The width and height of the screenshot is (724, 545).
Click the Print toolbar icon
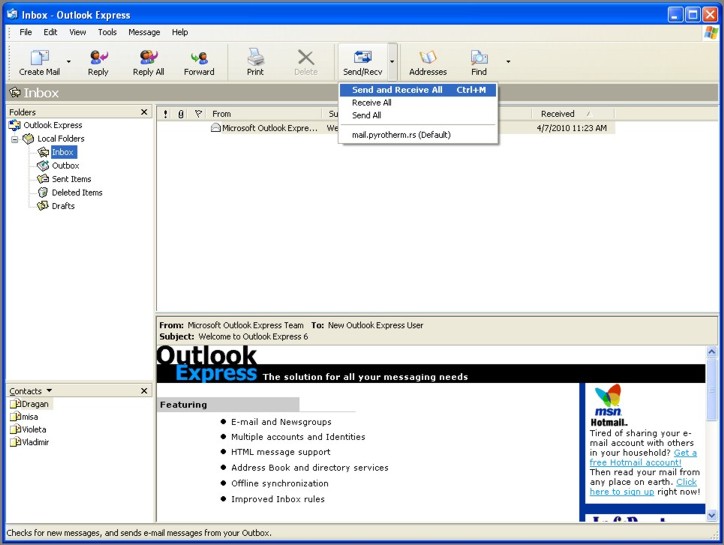[255, 57]
